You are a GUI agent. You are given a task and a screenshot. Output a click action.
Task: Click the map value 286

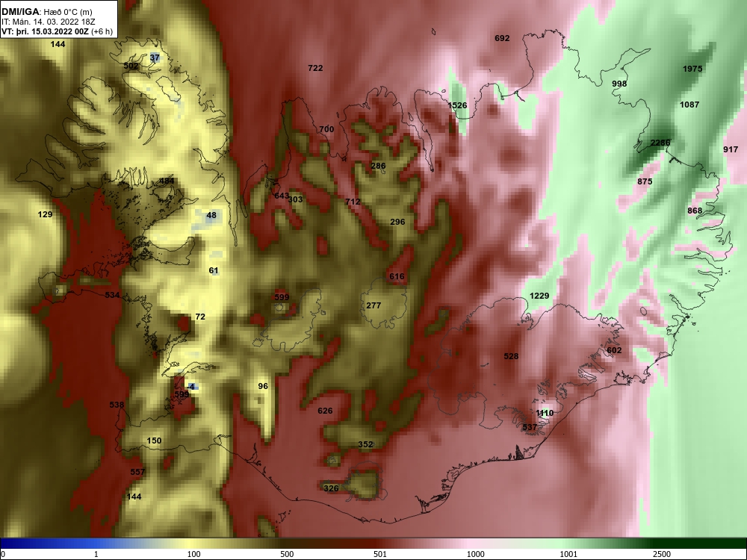coord(378,167)
